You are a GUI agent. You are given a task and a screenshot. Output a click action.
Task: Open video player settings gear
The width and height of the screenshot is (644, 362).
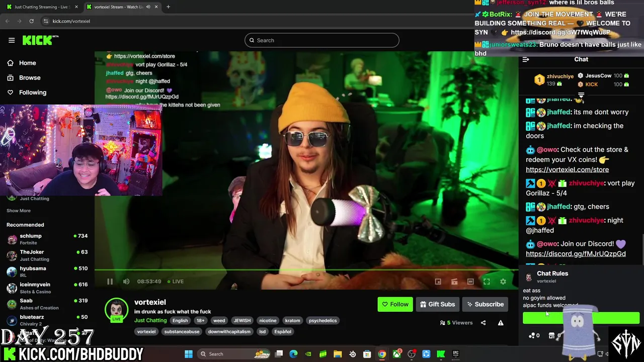[x=503, y=282]
